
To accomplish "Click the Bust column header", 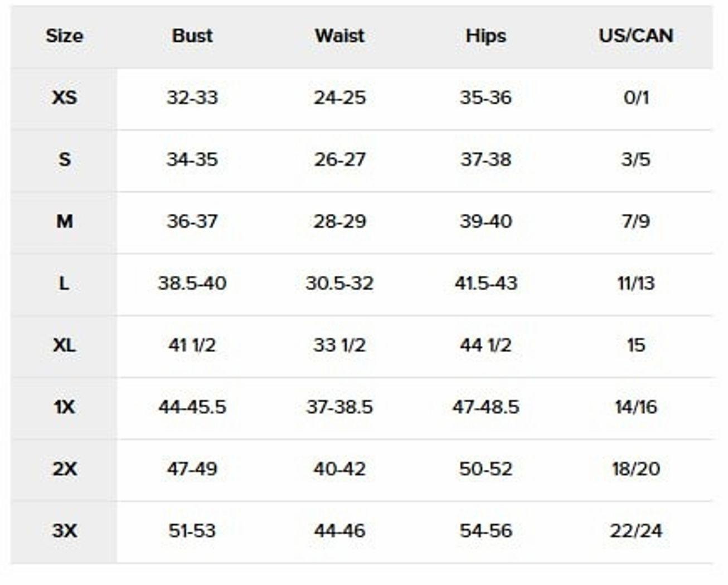I will tap(192, 36).
